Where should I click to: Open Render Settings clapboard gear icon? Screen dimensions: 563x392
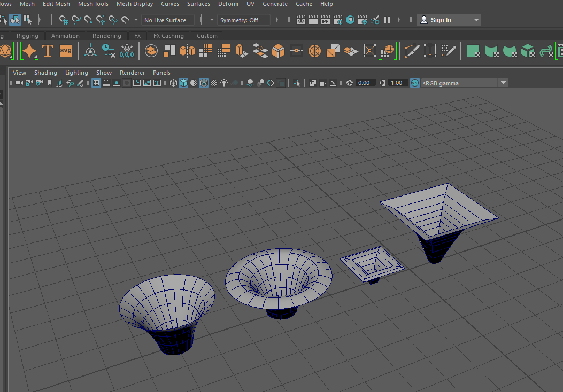338,20
